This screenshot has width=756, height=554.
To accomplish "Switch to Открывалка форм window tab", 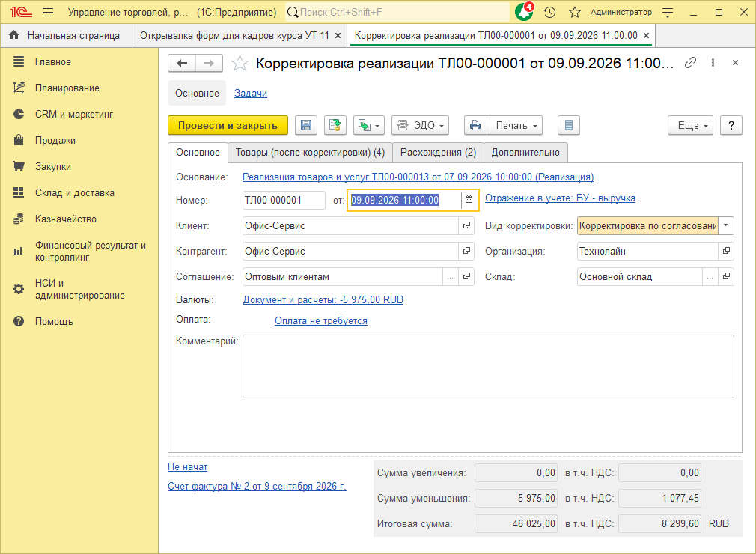I will [234, 35].
